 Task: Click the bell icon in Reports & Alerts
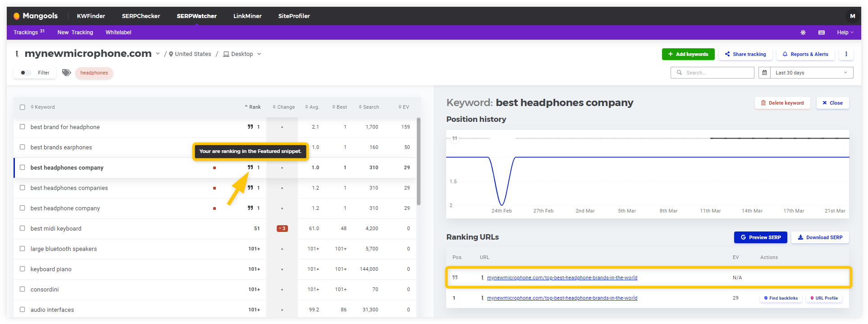pos(785,54)
